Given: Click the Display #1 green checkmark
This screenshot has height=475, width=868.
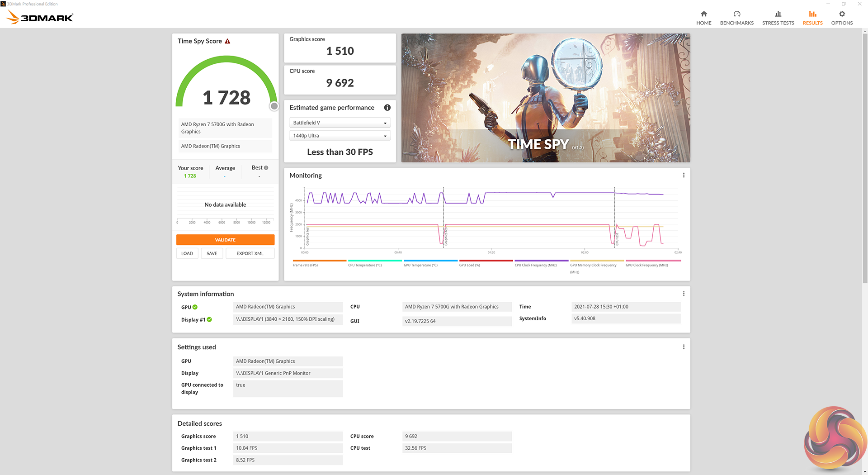Looking at the screenshot, I should 209,320.
